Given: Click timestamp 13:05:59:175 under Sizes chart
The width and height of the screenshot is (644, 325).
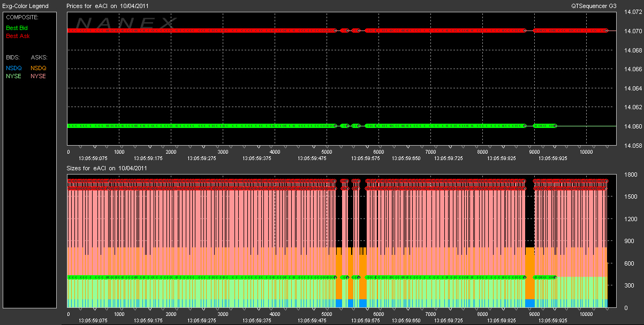Looking at the screenshot, I should pyautogui.click(x=147, y=321).
